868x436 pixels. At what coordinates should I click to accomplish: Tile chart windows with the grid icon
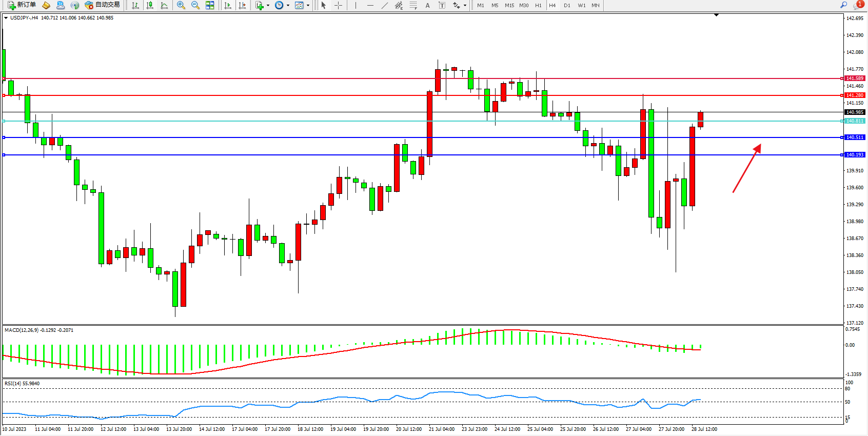coord(210,5)
